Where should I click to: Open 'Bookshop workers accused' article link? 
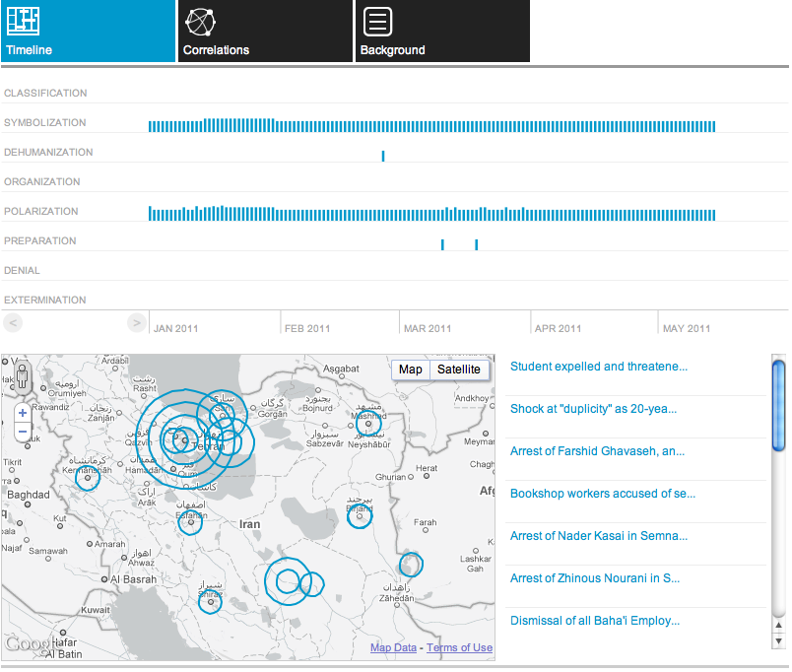click(x=602, y=494)
